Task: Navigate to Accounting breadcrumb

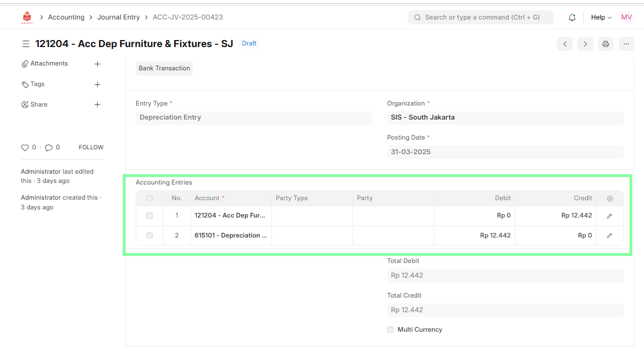Action: coord(66,17)
